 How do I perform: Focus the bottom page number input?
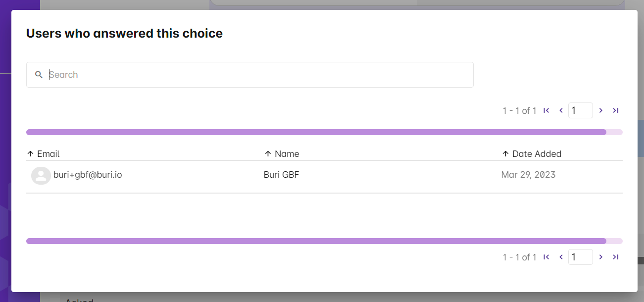(x=580, y=257)
